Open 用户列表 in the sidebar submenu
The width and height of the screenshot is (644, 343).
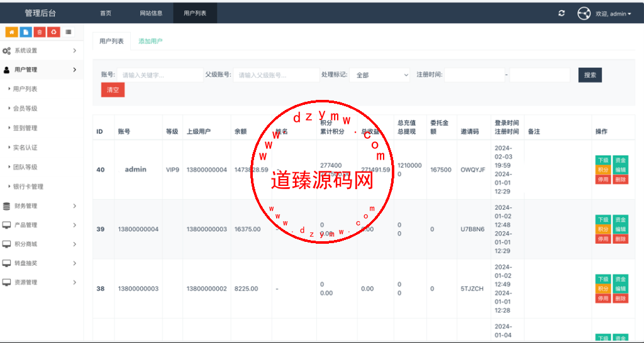point(25,89)
